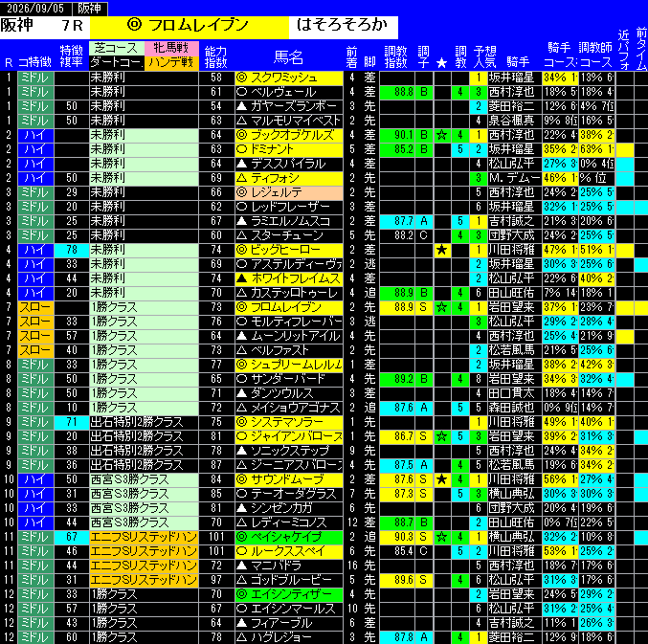Click the ★ column header
The image size is (648, 644).
(441, 63)
